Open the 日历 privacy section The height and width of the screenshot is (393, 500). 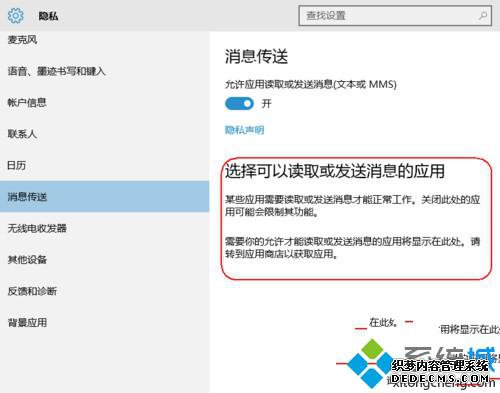(17, 165)
